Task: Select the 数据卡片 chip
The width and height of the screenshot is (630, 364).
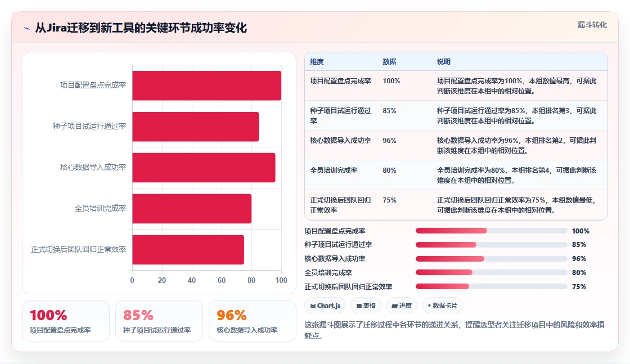Action: (442, 305)
